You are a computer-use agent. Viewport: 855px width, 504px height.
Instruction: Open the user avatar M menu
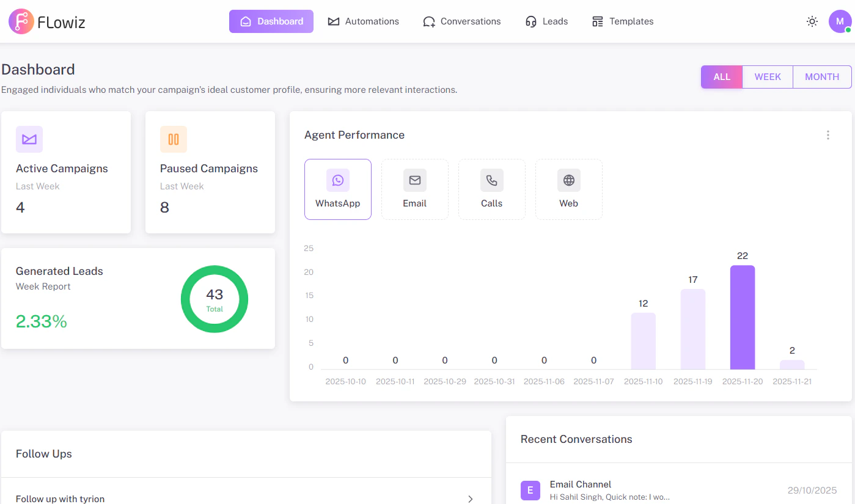point(840,21)
